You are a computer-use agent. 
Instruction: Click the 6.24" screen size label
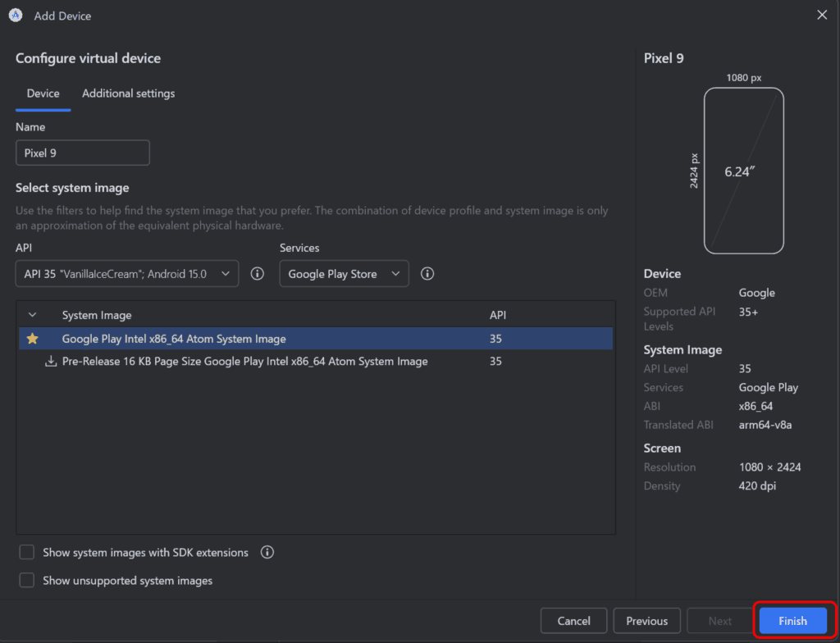click(x=740, y=172)
